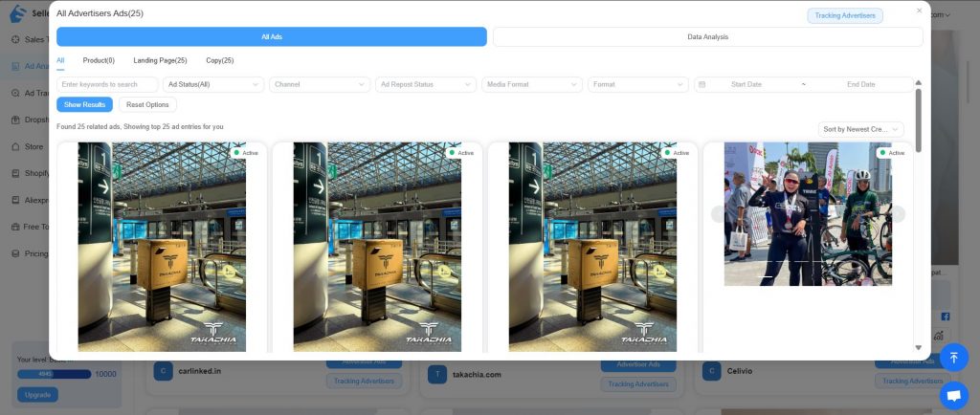Switch to the All Ads tab
This screenshot has height=415, width=980.
point(271,37)
